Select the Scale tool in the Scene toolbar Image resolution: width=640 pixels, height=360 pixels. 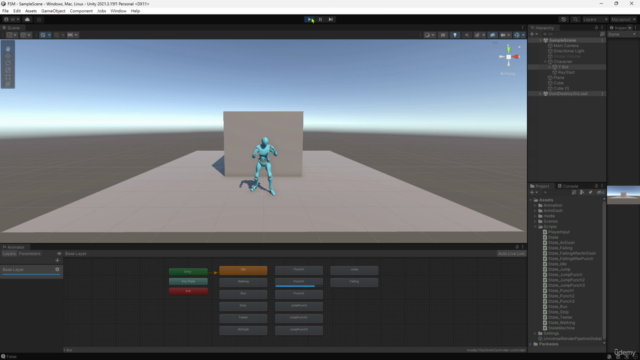pyautogui.click(x=8, y=70)
